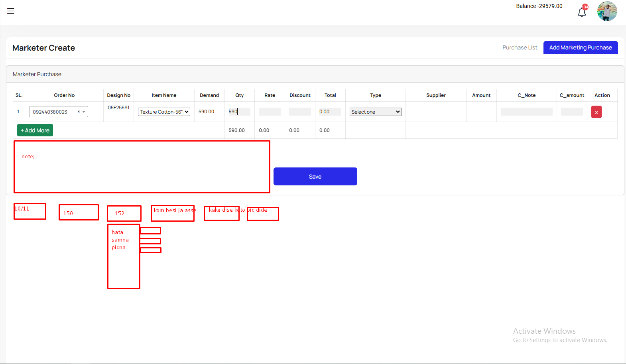The height and width of the screenshot is (364, 626).
Task: Click the Discount input field
Action: [x=300, y=112]
